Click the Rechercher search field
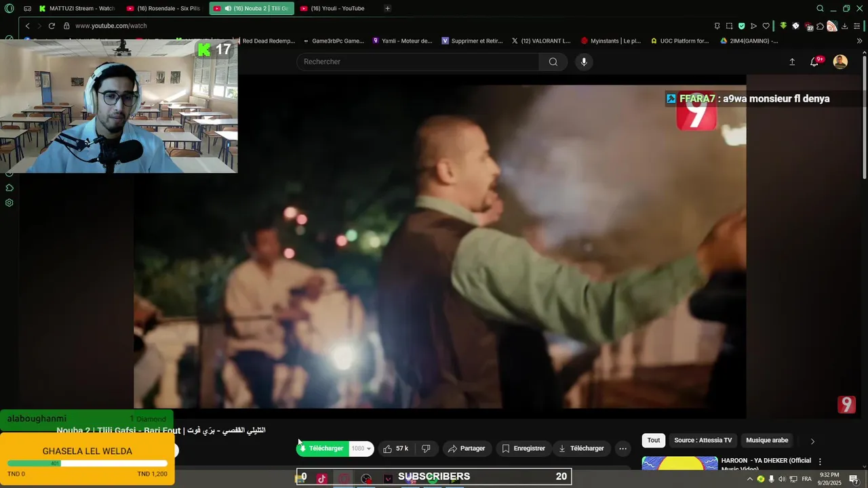The height and width of the screenshot is (488, 868). (418, 62)
